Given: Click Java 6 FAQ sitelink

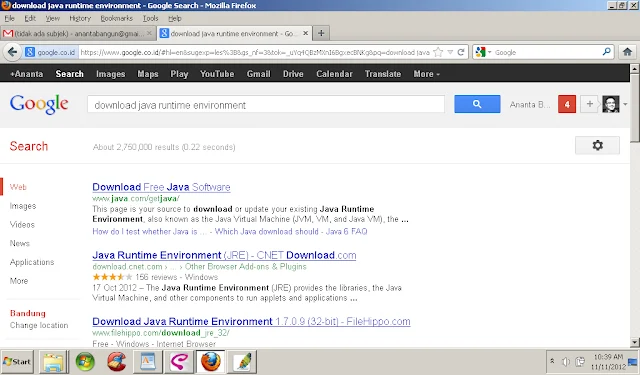Looking at the screenshot, I should (x=346, y=231).
